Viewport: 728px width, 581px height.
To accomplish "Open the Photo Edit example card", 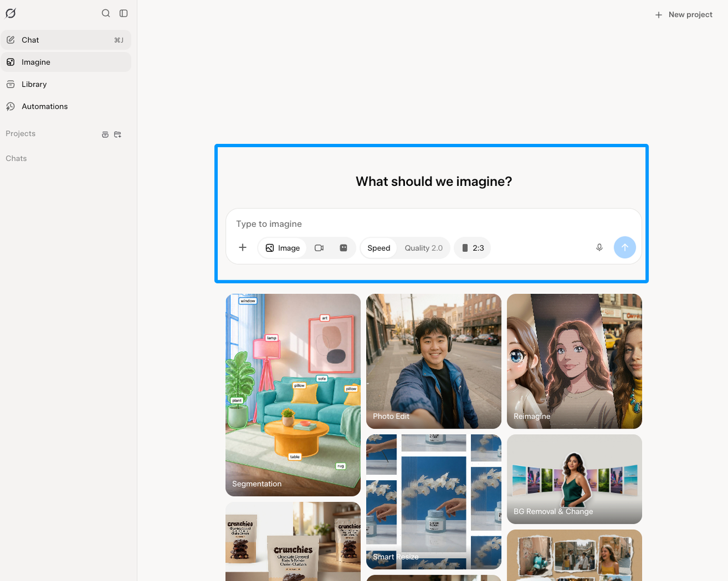I will click(434, 361).
